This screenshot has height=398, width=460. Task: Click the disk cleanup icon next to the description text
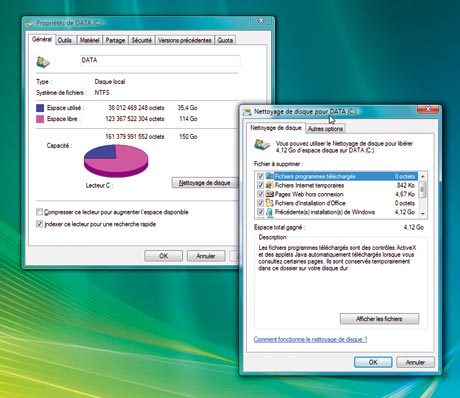point(262,145)
